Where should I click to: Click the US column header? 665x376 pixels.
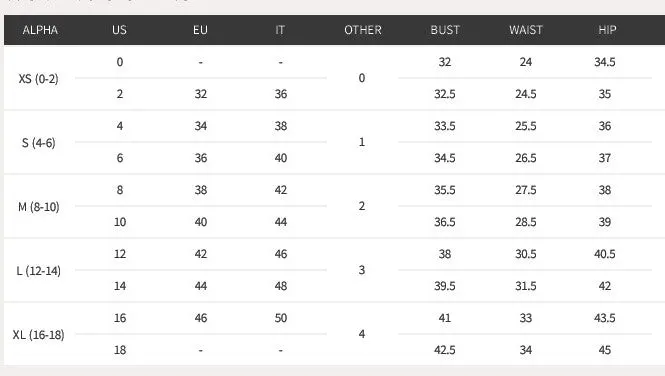120,30
